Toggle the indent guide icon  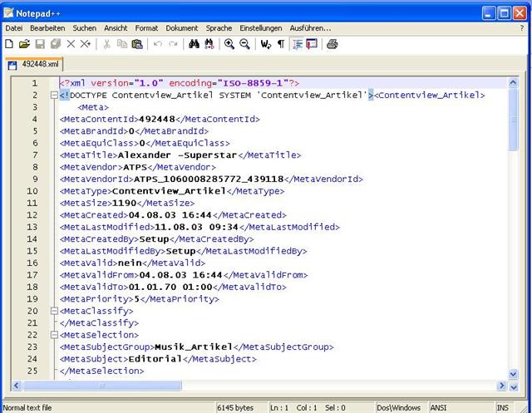coord(298,44)
